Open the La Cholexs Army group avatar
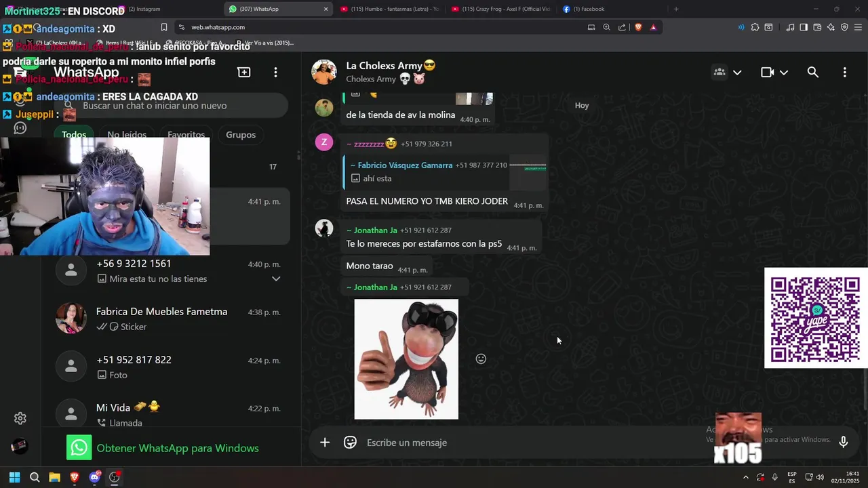Viewport: 868px width, 488px height. click(x=324, y=72)
